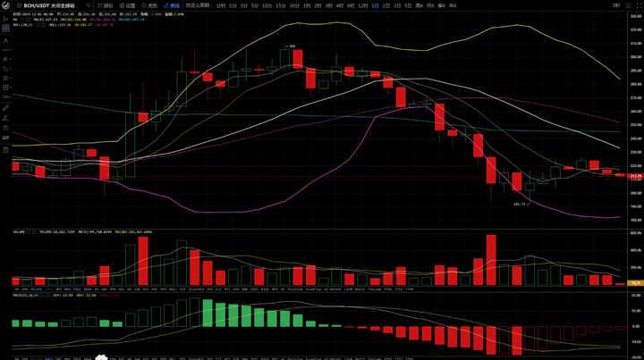644x360 pixels.
Task: Choose AI-NetVOL in the volume indicator row
Action: [333, 289]
